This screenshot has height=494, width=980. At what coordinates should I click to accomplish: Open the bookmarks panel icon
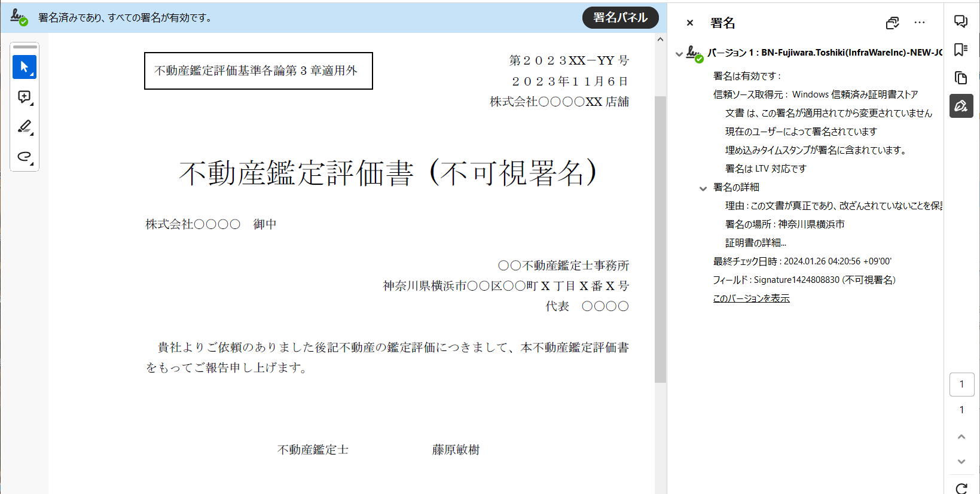961,50
